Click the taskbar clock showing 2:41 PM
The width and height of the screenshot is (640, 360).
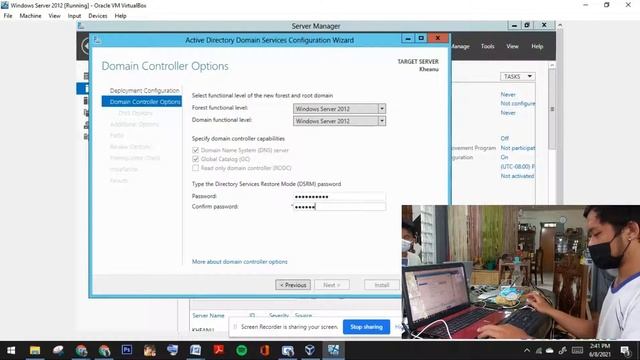tap(600, 350)
